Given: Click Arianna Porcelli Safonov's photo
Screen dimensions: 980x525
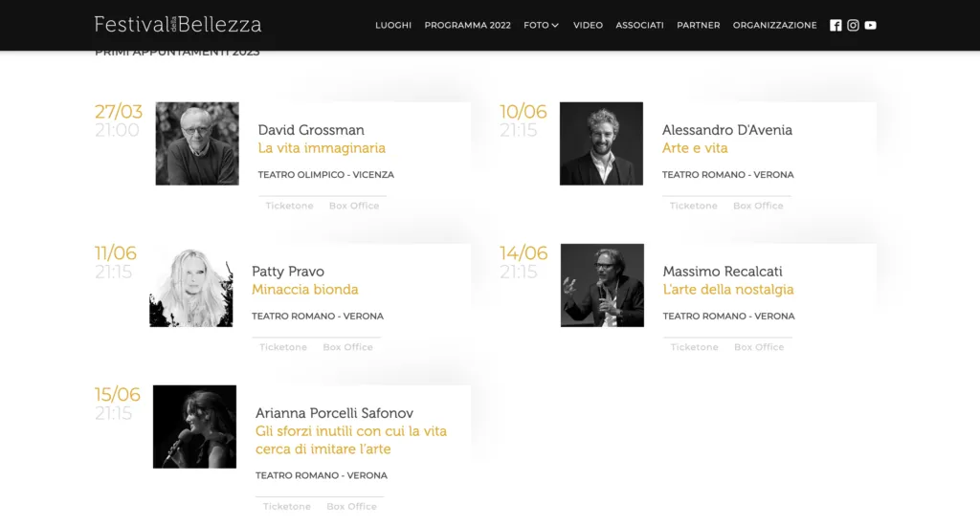Looking at the screenshot, I should 194,427.
